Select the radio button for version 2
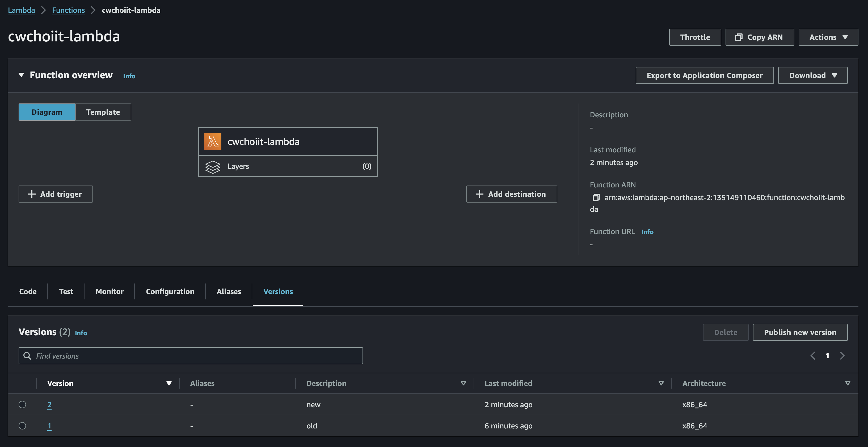The image size is (868, 447). coord(22,405)
